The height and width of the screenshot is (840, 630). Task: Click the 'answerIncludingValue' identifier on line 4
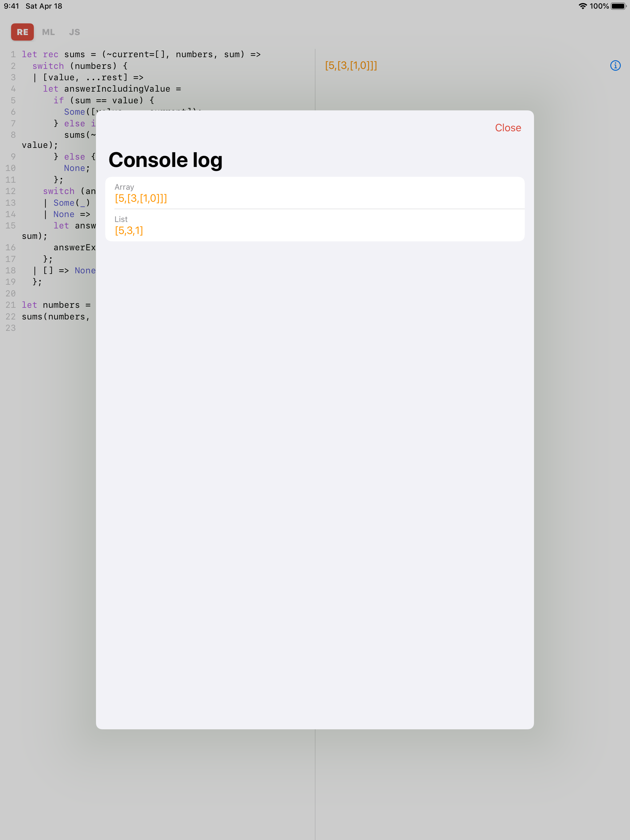tap(117, 89)
